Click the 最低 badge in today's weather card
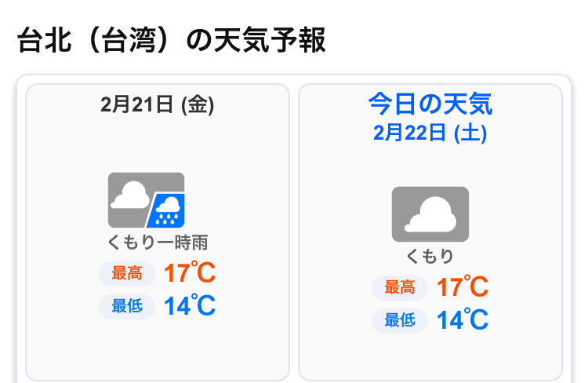Image resolution: width=588 pixels, height=383 pixels. (400, 320)
